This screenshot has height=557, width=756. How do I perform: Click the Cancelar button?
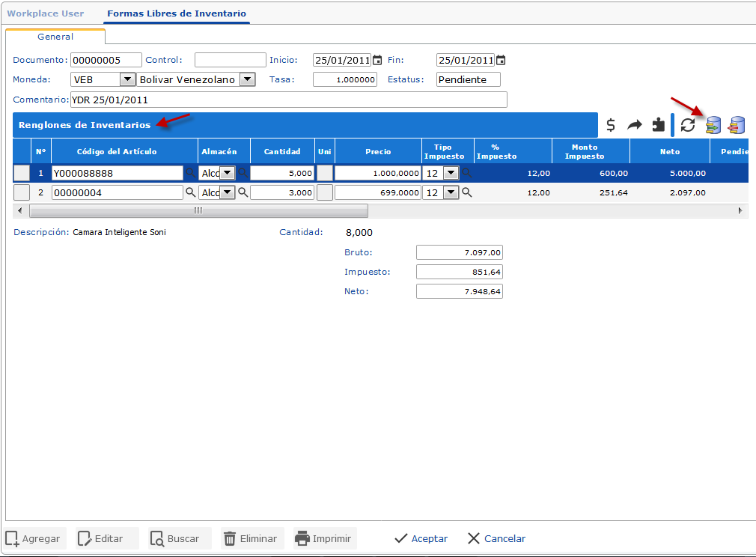496,538
